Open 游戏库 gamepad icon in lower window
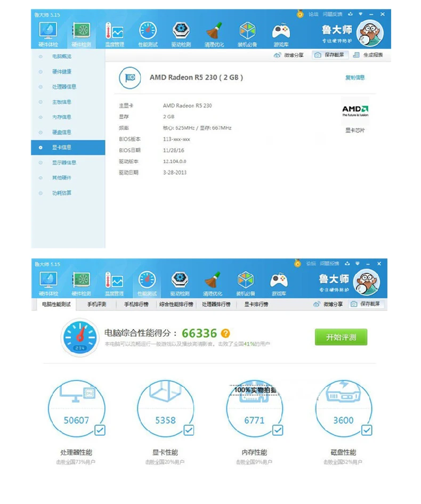This screenshot has width=421, height=504. 279,280
